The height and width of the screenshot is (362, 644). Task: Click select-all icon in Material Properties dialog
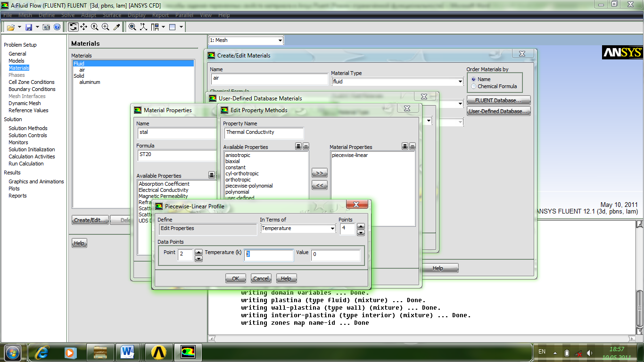point(212,175)
